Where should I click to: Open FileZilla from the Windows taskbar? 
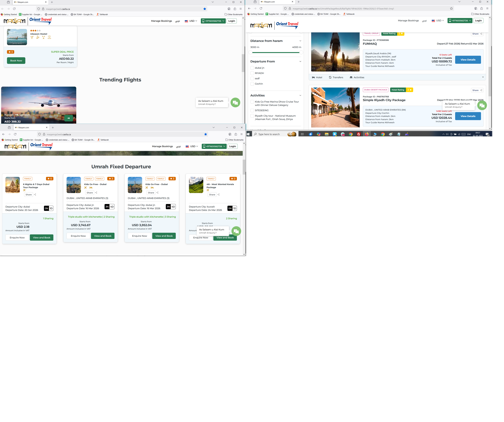click(x=359, y=134)
